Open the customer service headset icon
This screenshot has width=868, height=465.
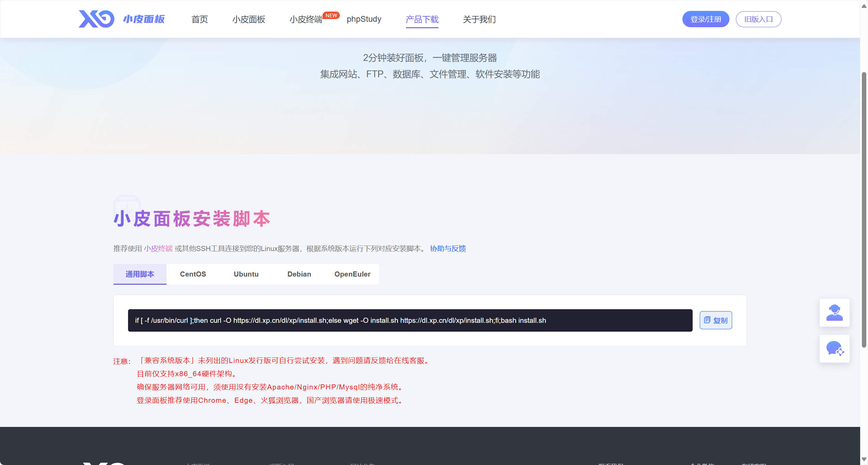834,313
